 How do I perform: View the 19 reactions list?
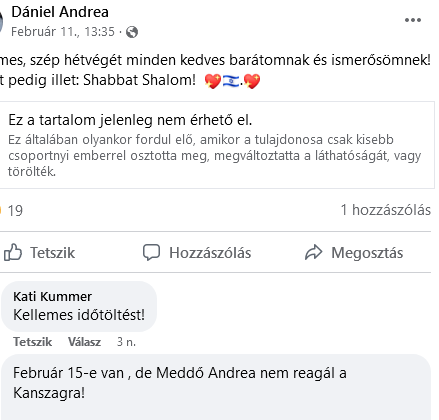pos(13,211)
